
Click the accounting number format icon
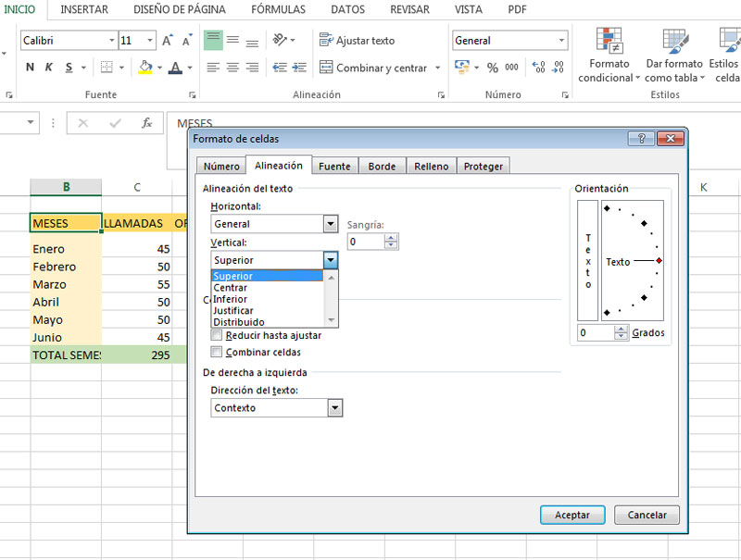pyautogui.click(x=461, y=67)
